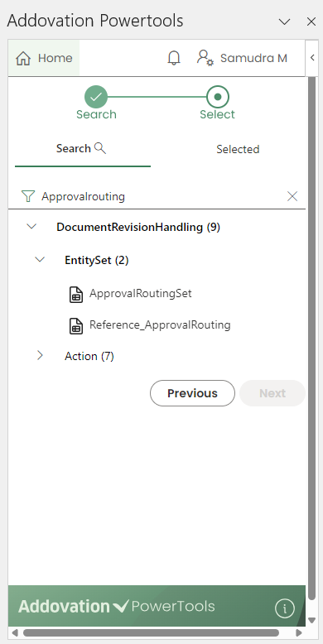Click the Select step circle

pyautogui.click(x=218, y=97)
